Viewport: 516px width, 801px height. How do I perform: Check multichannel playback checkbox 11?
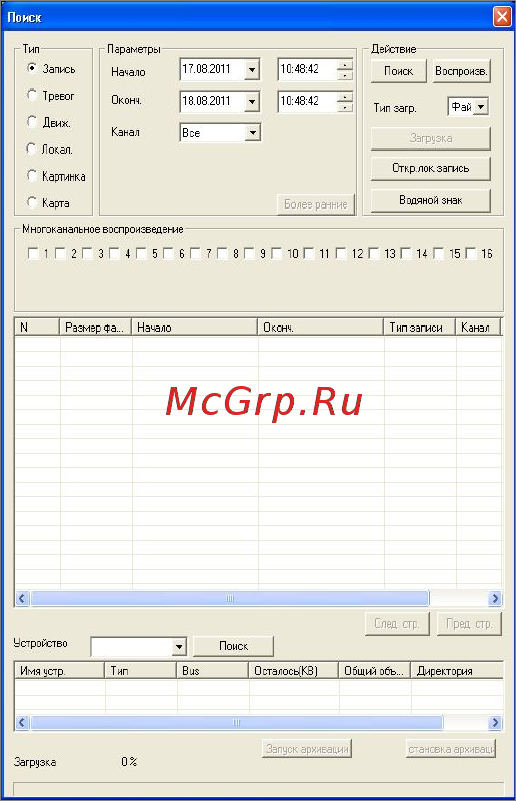pos(309,253)
